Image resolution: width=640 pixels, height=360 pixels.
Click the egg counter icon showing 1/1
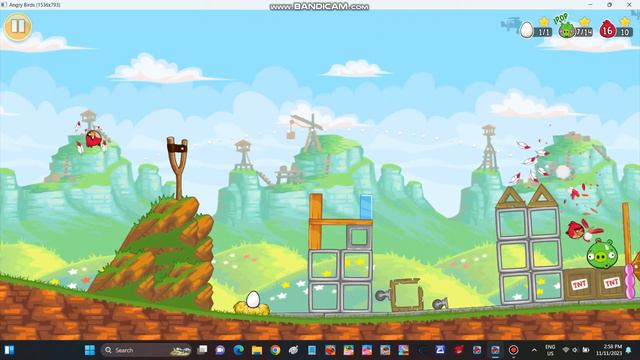click(x=527, y=30)
